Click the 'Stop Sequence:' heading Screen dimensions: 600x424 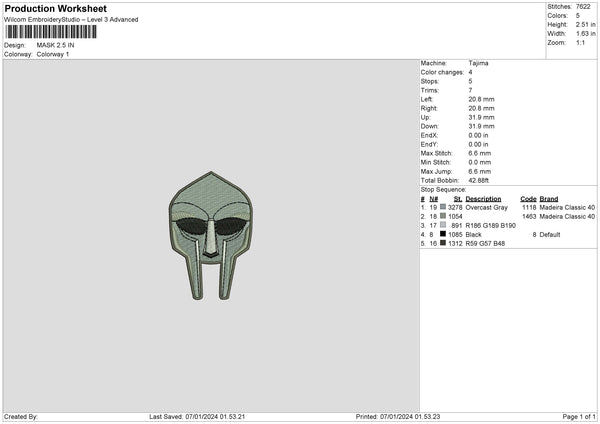pyautogui.click(x=443, y=190)
